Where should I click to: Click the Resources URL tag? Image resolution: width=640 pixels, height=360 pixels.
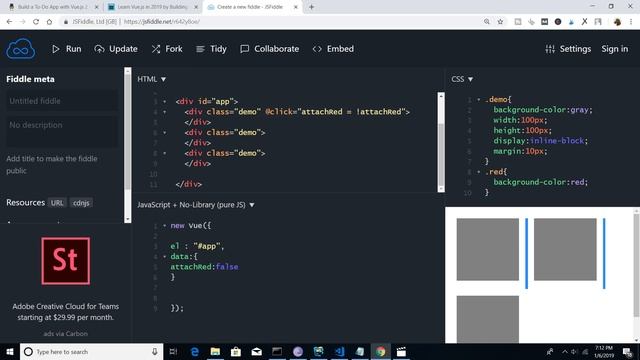57,203
